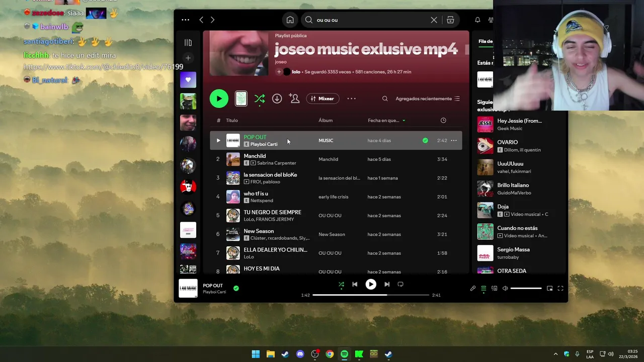Select TU NEGRO DE SIEMPRE track
The height and width of the screenshot is (362, 644).
click(x=272, y=212)
